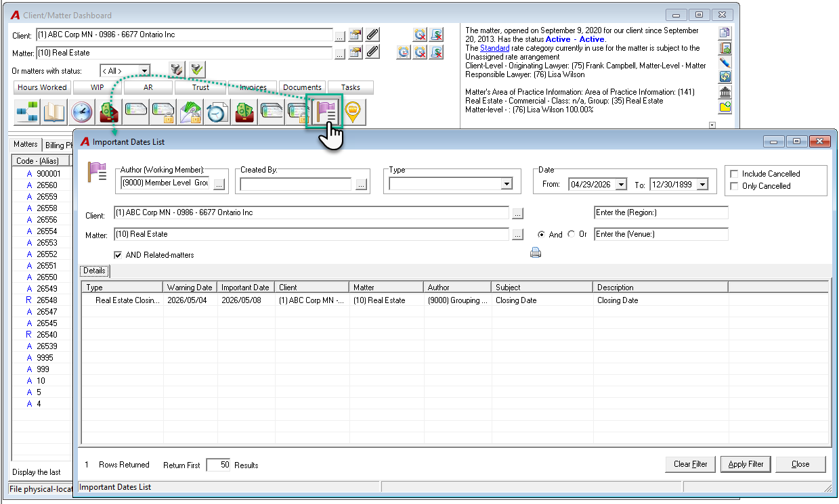839x504 pixels.
Task: Click the Apply Filter button
Action: [746, 464]
